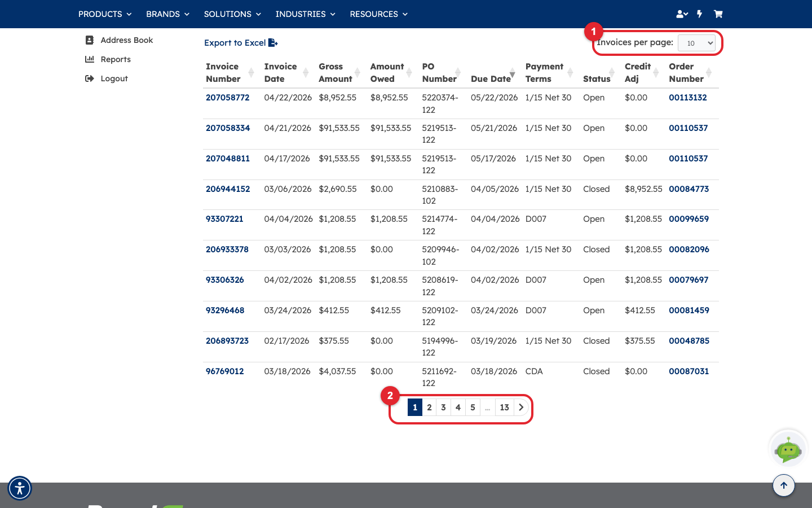Open Address Book in sidebar
Screen dimensions: 812x508
(119, 40)
